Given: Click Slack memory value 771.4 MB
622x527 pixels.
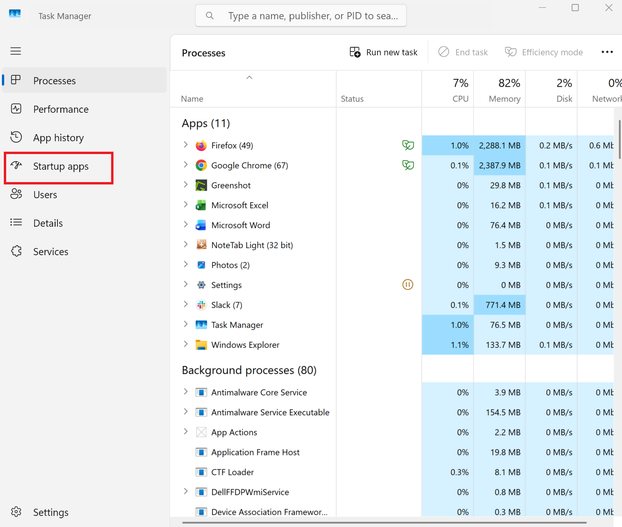Looking at the screenshot, I should coord(499,305).
